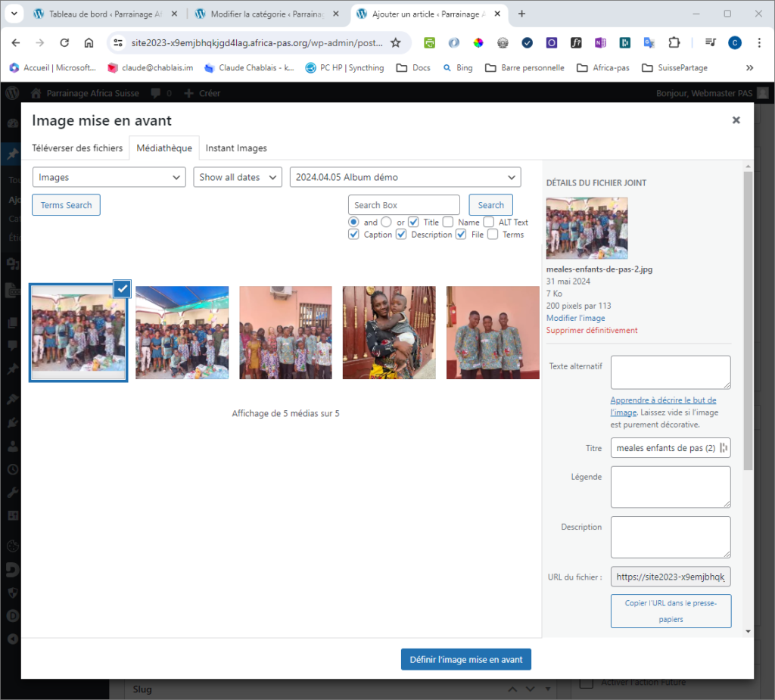
Task: Bookmark this page with the star icon
Action: (395, 43)
